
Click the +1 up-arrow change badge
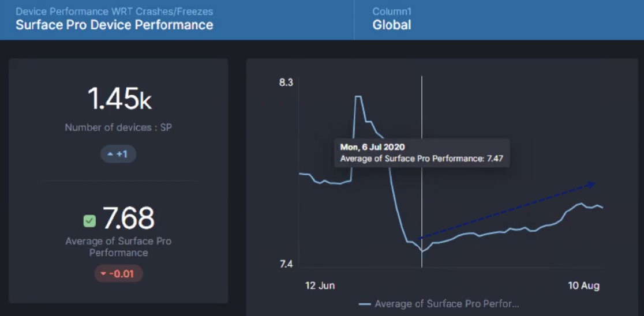pos(118,154)
